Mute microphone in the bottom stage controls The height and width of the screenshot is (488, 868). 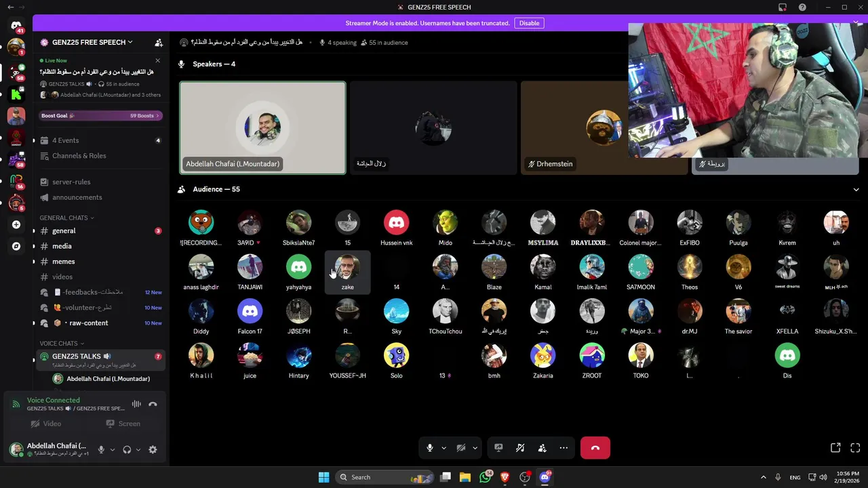(x=429, y=448)
